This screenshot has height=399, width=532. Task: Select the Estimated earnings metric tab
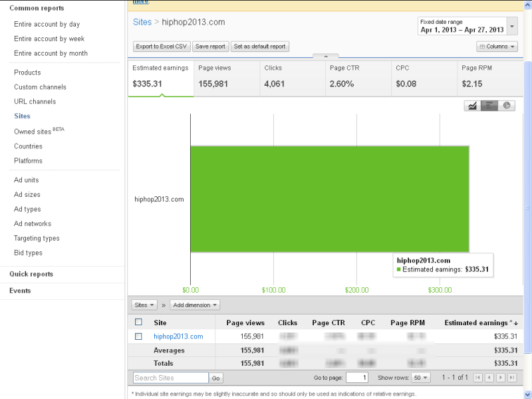coord(161,78)
